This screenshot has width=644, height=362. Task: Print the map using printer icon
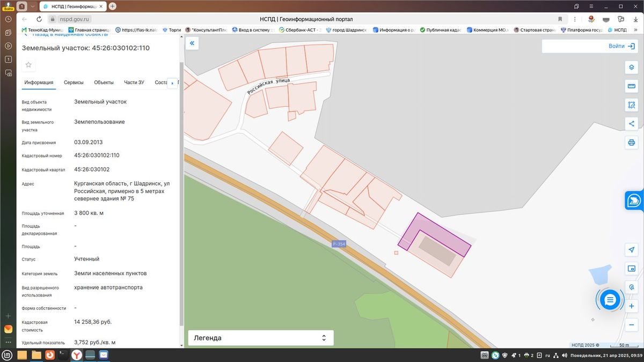click(631, 143)
